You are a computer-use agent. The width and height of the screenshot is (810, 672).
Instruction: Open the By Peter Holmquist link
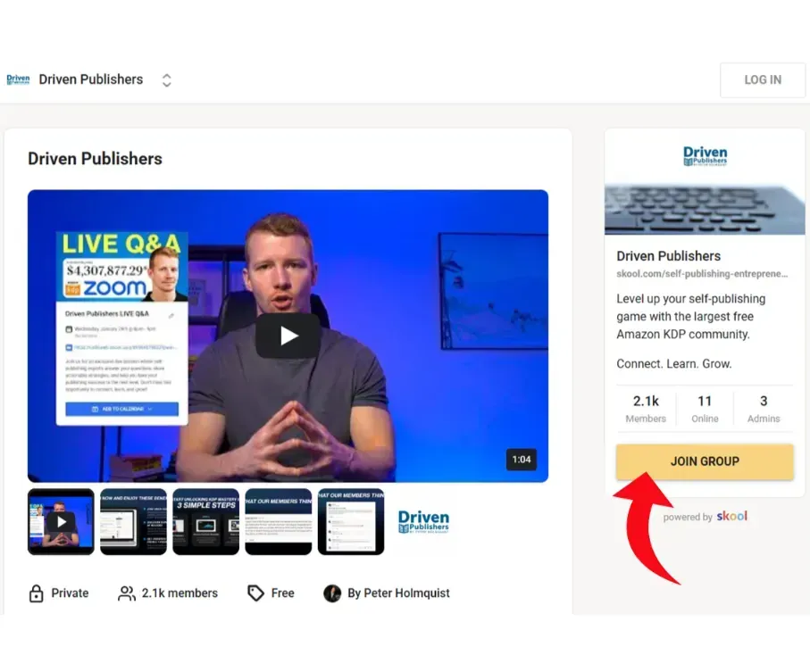[x=398, y=593]
